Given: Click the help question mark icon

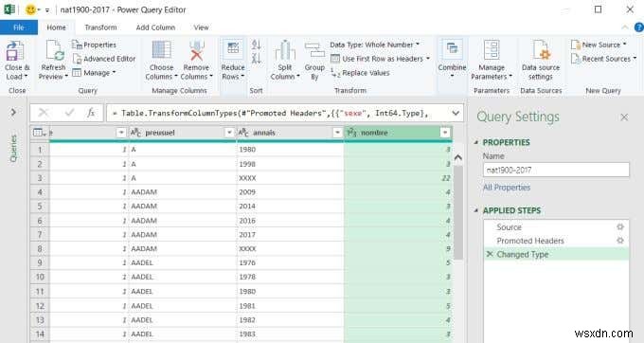Looking at the screenshot, I should click(x=639, y=27).
